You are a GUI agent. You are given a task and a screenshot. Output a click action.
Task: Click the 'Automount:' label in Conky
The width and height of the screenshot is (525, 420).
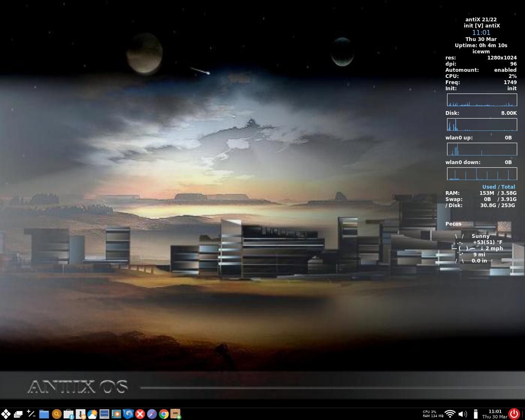pos(462,70)
